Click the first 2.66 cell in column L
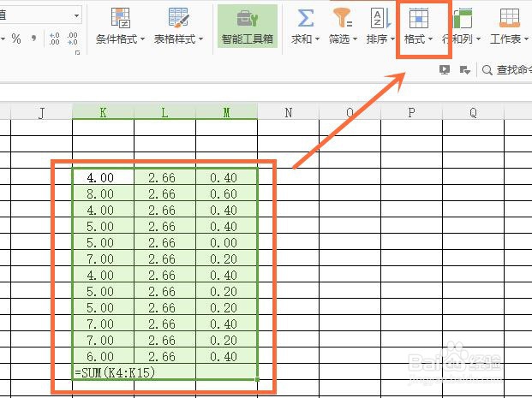Image resolution: width=532 pixels, height=398 pixels. tap(164, 177)
